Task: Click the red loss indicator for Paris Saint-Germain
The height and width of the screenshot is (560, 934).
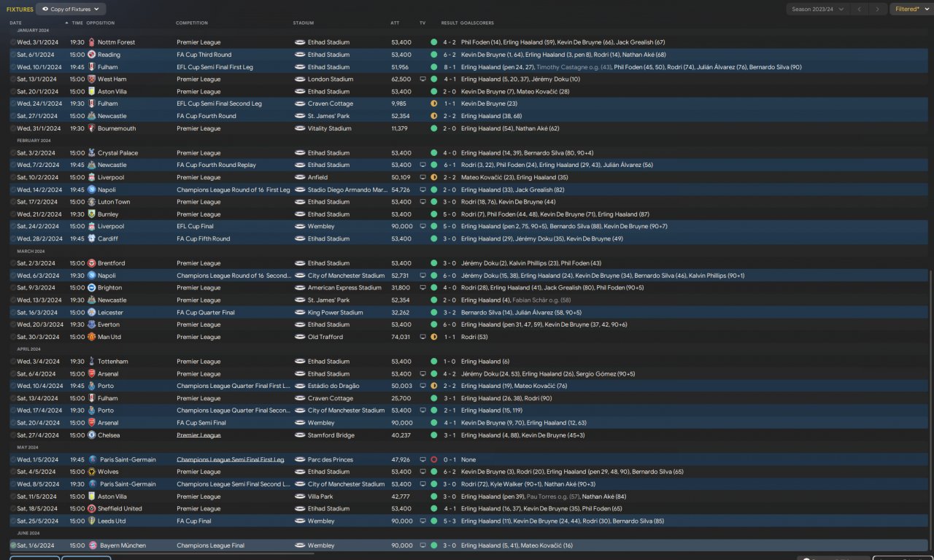Action: [433, 459]
